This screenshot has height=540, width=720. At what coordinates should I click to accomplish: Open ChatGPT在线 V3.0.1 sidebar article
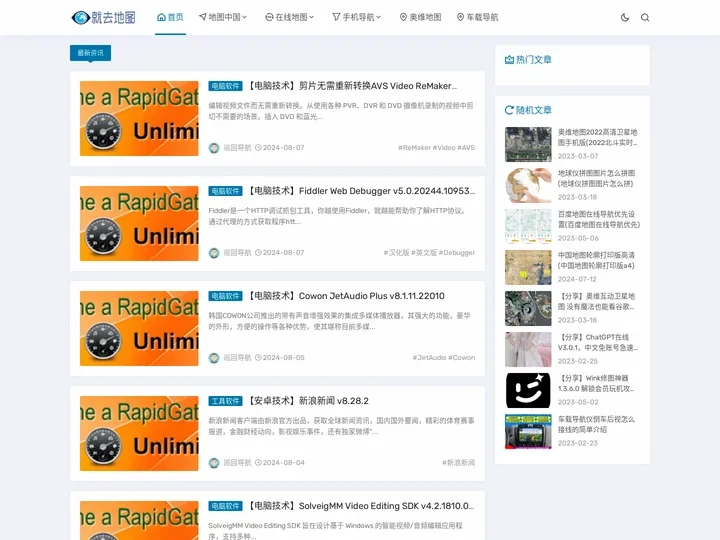pyautogui.click(x=598, y=342)
